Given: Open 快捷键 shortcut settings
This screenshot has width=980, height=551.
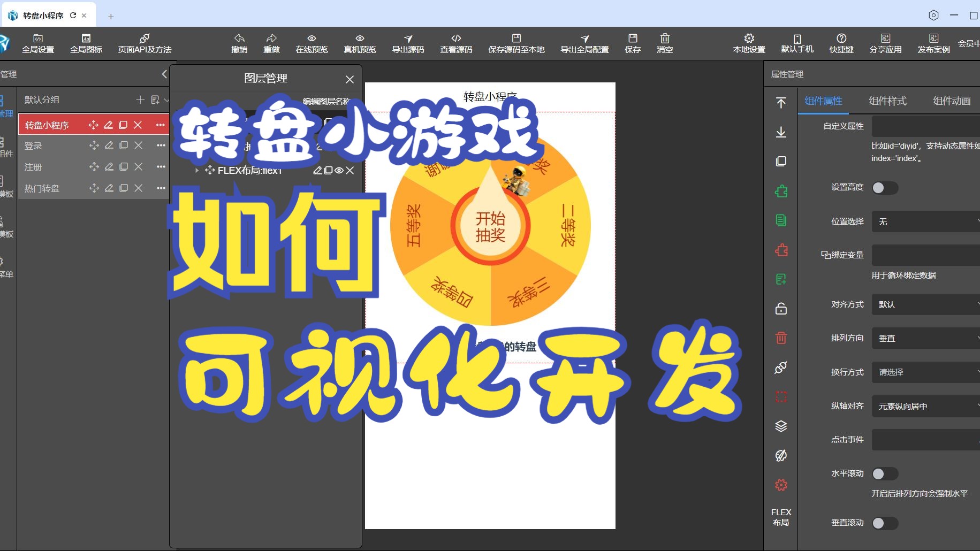Looking at the screenshot, I should tap(842, 43).
